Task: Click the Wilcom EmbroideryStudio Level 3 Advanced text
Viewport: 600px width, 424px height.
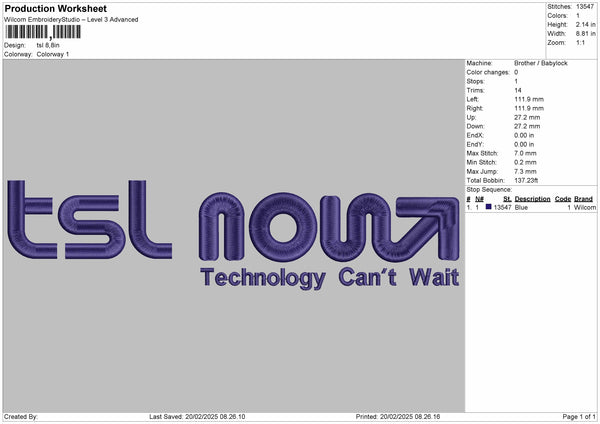Action: pyautogui.click(x=71, y=20)
